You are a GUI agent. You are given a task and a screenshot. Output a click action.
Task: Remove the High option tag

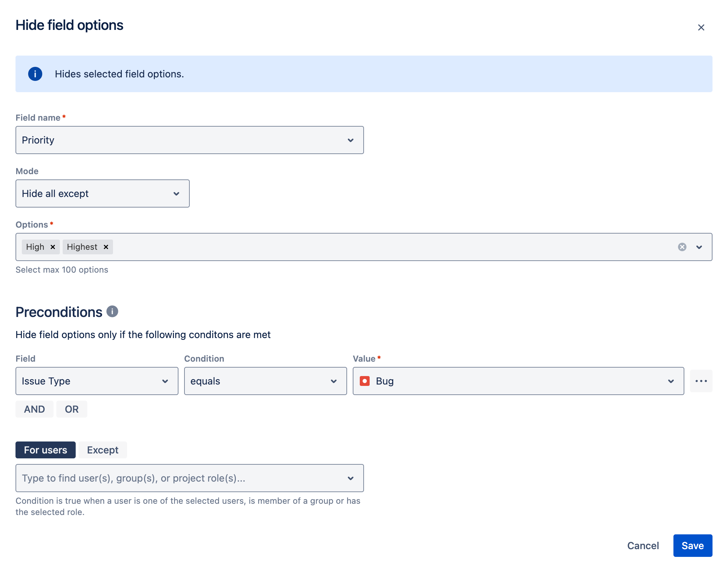pos(53,247)
